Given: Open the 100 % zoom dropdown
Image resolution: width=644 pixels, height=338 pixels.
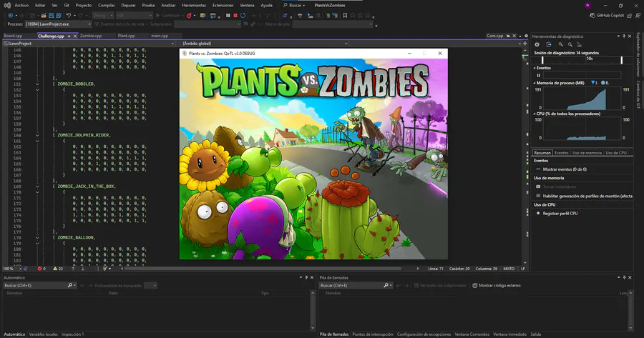Looking at the screenshot, I should click(12, 269).
